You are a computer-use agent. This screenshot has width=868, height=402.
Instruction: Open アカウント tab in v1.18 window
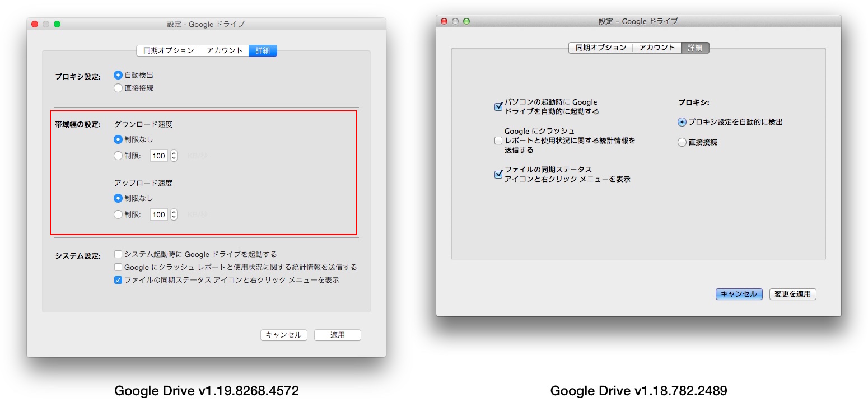656,48
